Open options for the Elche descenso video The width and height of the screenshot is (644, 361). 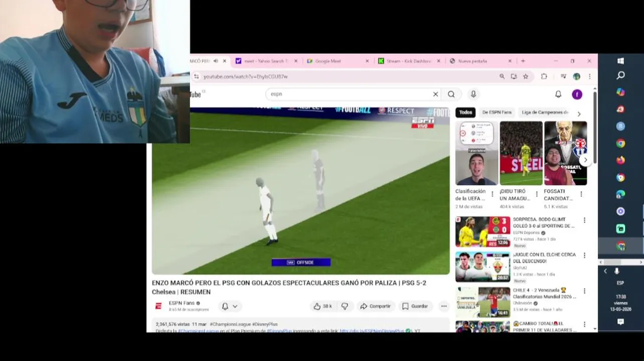(x=584, y=255)
